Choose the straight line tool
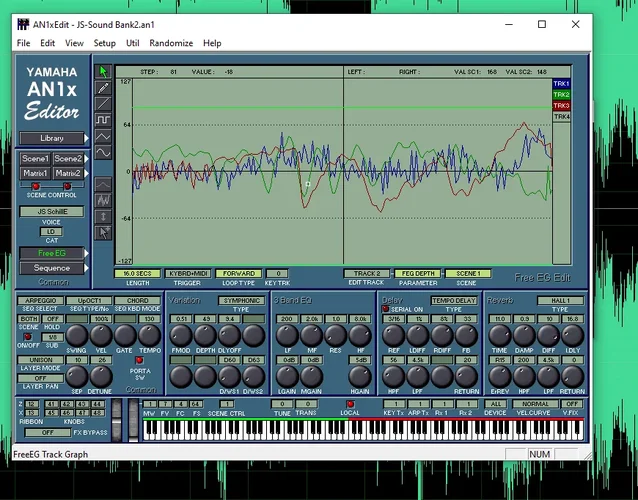638x500 pixels. (x=103, y=104)
